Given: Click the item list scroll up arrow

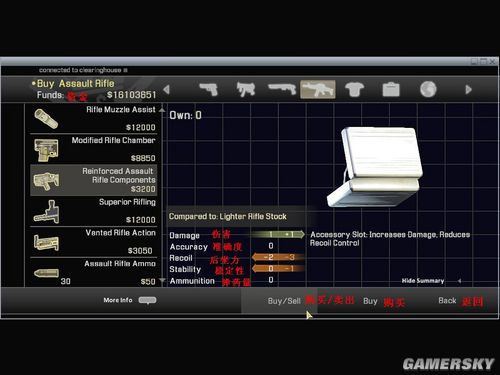Looking at the screenshot, I should tap(162, 109).
